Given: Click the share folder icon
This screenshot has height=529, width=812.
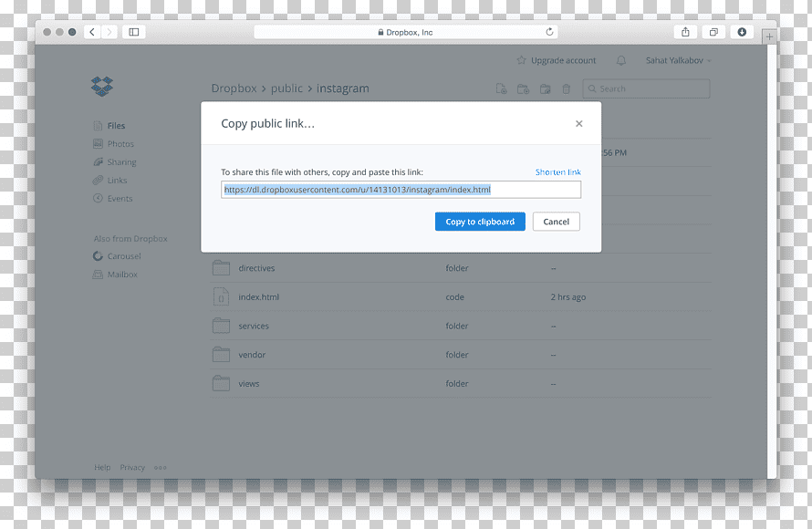Looking at the screenshot, I should 545,88.
